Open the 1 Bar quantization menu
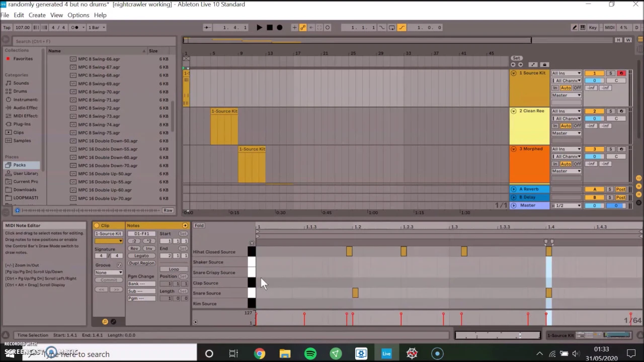 96,28
